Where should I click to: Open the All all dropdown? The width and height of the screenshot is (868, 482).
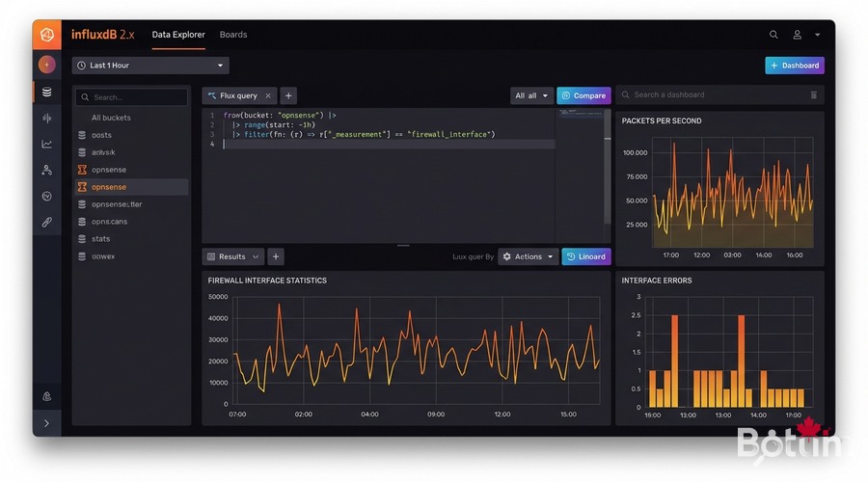coord(530,95)
